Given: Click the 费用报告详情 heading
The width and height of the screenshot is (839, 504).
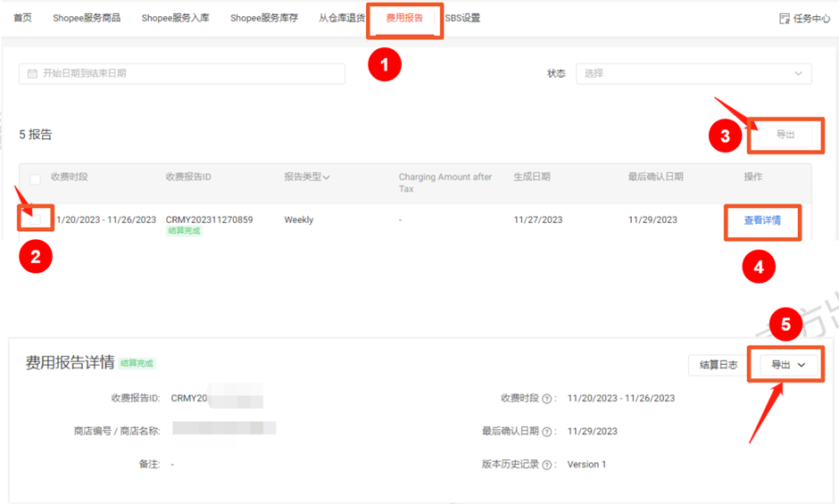Looking at the screenshot, I should [71, 363].
